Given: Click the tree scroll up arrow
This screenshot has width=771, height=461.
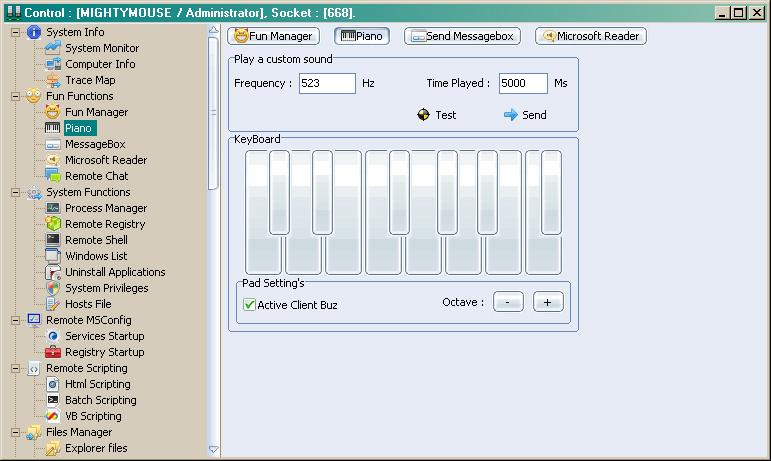Looking at the screenshot, I should 213,30.
